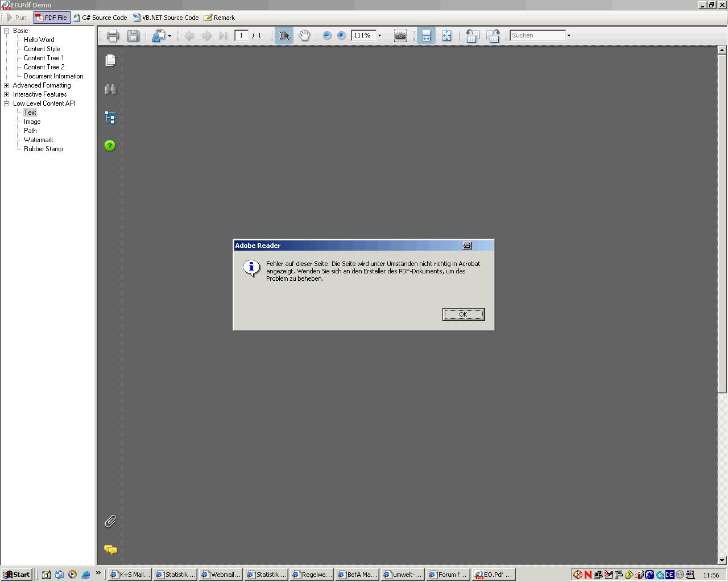Image resolution: width=728 pixels, height=582 pixels.
Task: Switch to VB.NET Source Code tab
Action: [166, 18]
